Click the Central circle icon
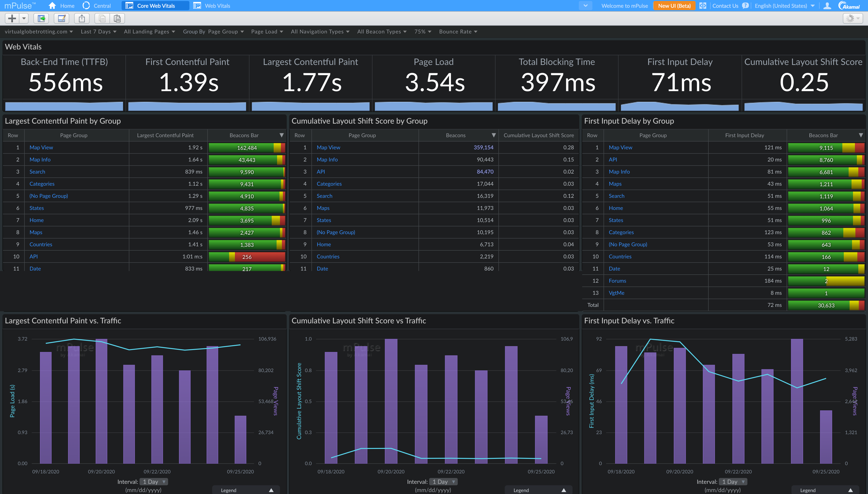This screenshot has width=868, height=494. click(86, 6)
